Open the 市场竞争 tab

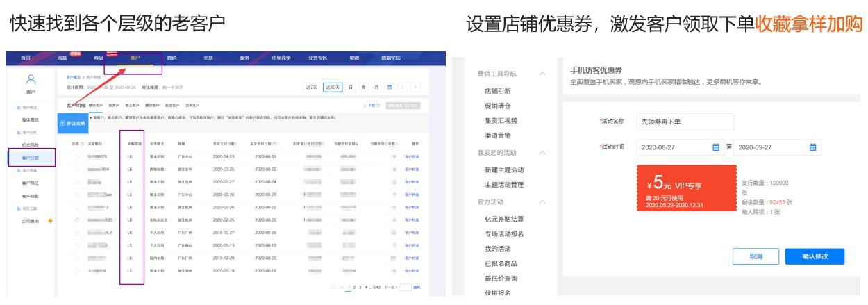tap(281, 58)
